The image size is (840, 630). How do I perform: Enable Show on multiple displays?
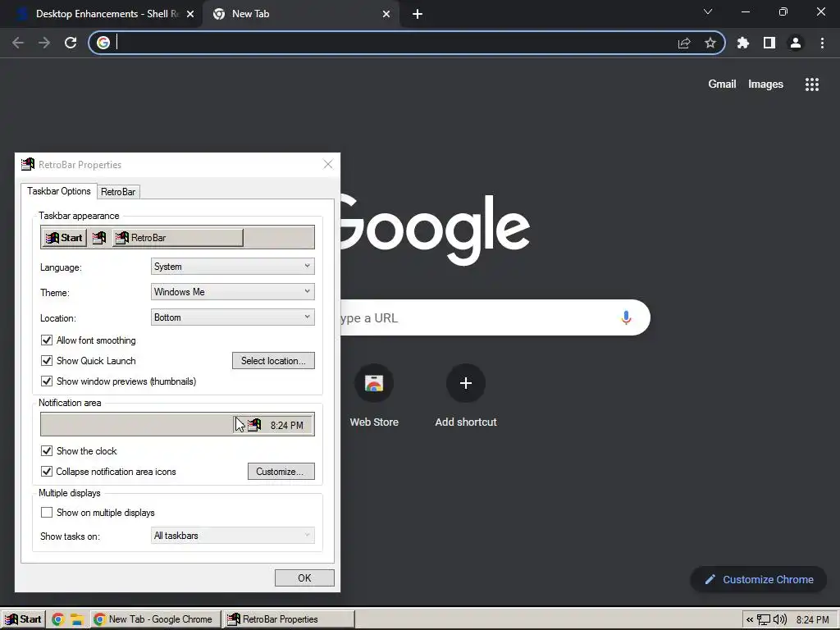pos(47,512)
